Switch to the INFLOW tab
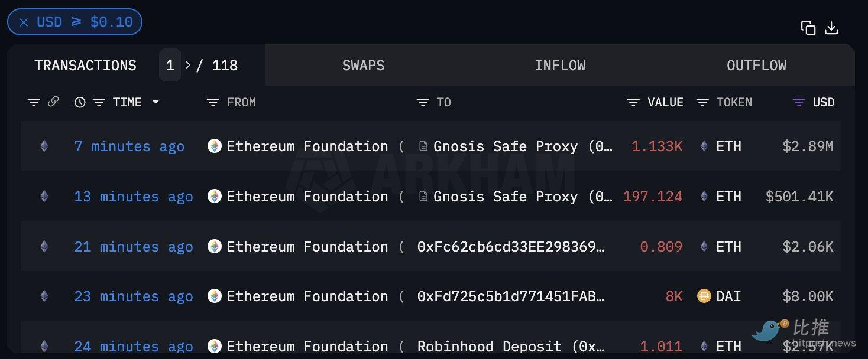 (560, 66)
